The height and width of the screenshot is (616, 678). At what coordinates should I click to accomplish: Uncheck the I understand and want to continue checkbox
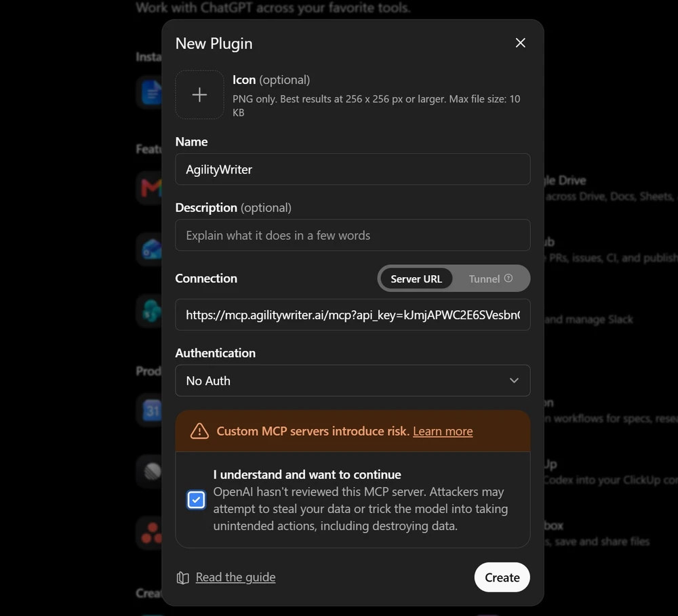point(196,500)
